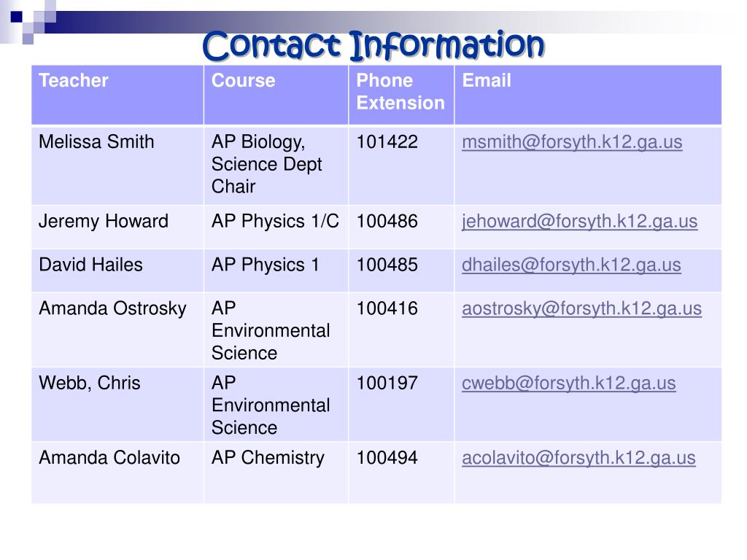747x560 pixels.
Task: Click the extension 100197 cell
Action: tap(401, 404)
